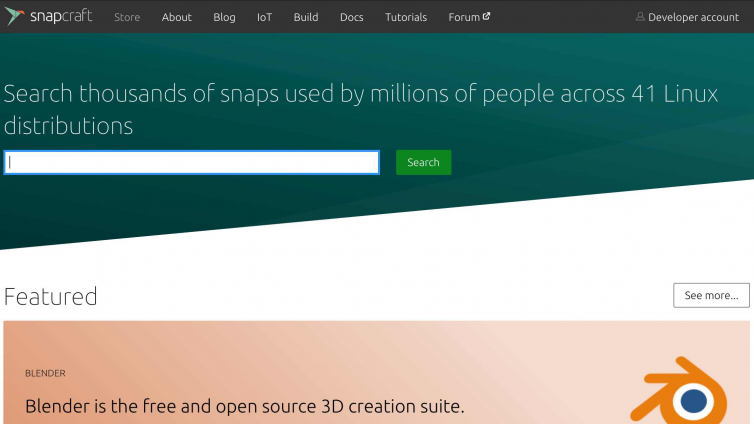754x424 pixels.
Task: Open the Tutorials menu item
Action: [406, 17]
